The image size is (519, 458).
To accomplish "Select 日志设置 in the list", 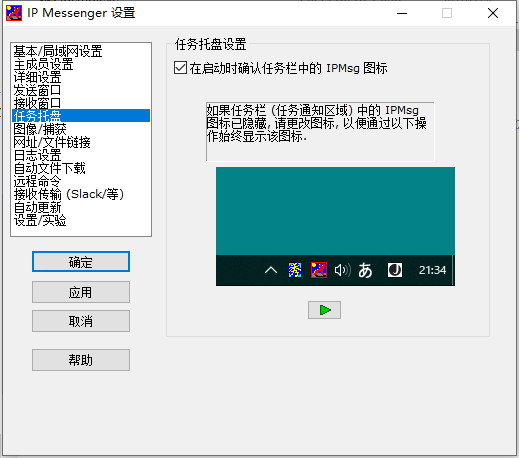I will point(81,155).
